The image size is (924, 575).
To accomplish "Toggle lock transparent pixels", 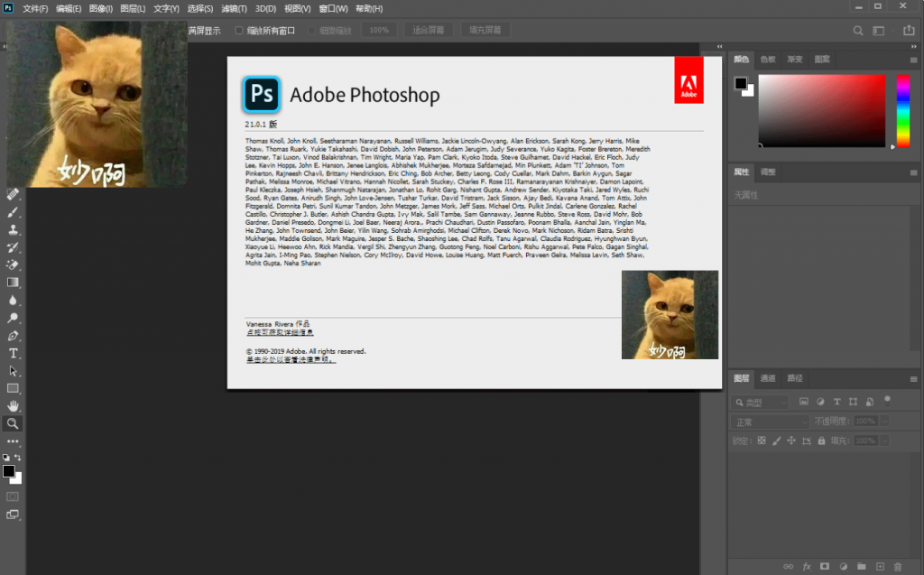I will pos(762,441).
